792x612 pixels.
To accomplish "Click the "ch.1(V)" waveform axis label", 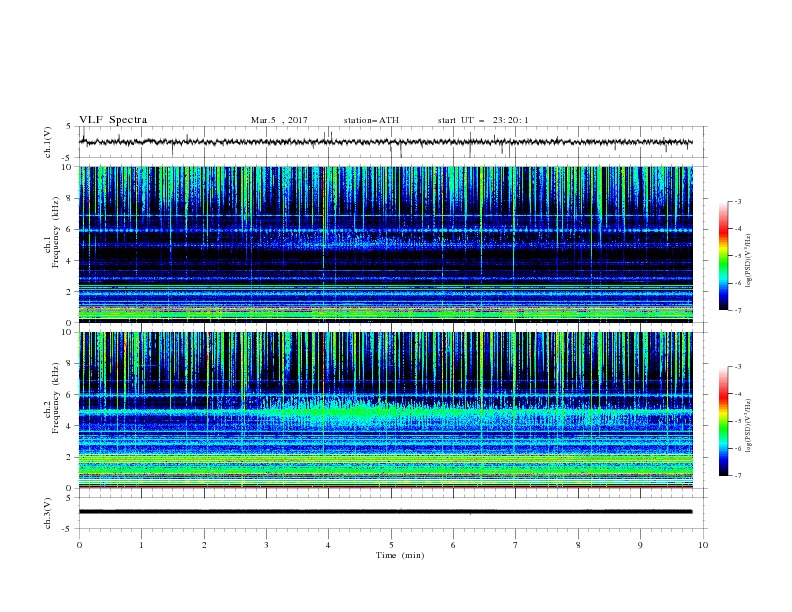I will click(x=48, y=142).
